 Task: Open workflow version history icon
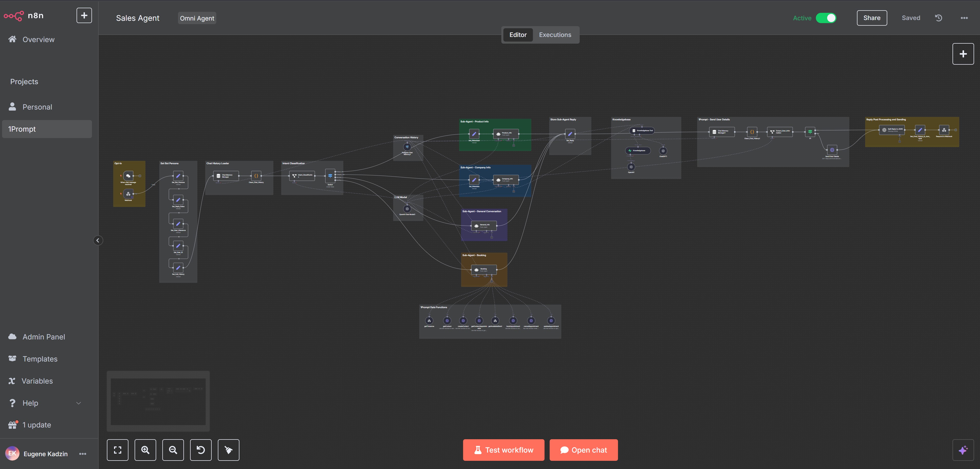(939, 18)
